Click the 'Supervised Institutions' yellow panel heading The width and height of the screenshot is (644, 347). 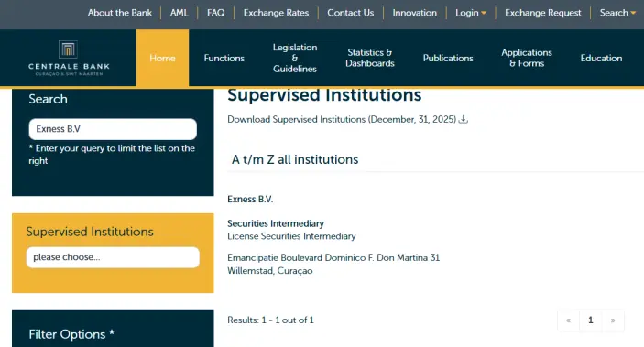tap(90, 232)
